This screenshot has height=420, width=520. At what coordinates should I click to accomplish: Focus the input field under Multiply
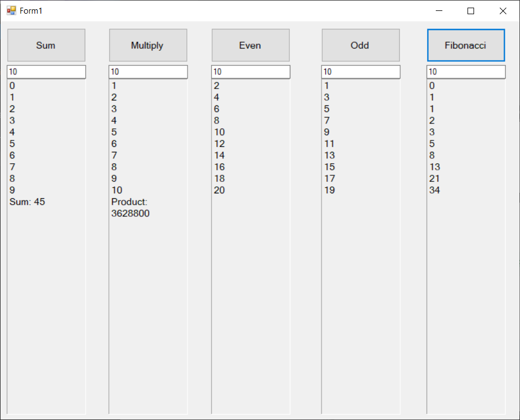coord(148,72)
